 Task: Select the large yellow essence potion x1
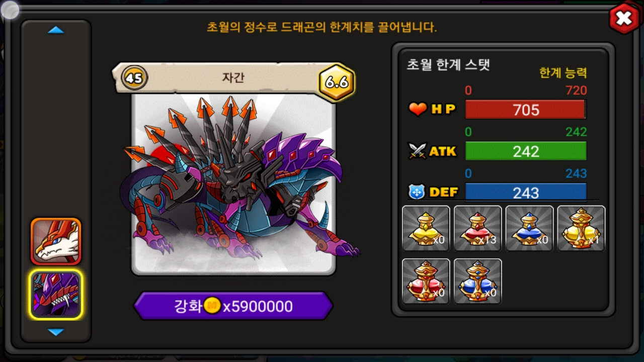click(581, 228)
